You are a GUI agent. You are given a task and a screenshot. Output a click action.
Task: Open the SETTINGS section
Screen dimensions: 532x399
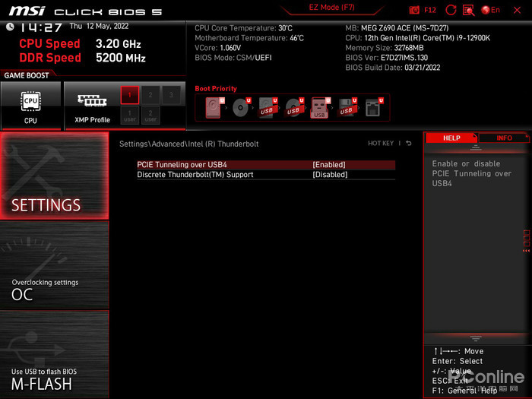click(x=54, y=176)
